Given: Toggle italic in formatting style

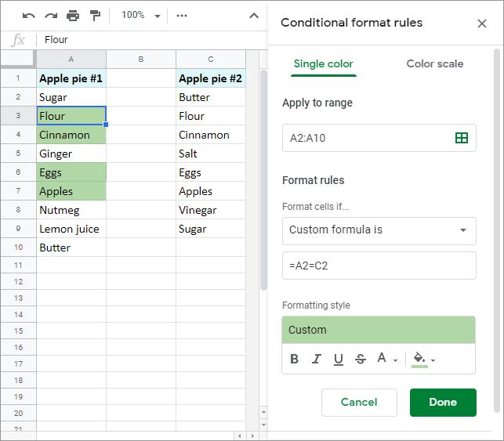Looking at the screenshot, I should [317, 359].
